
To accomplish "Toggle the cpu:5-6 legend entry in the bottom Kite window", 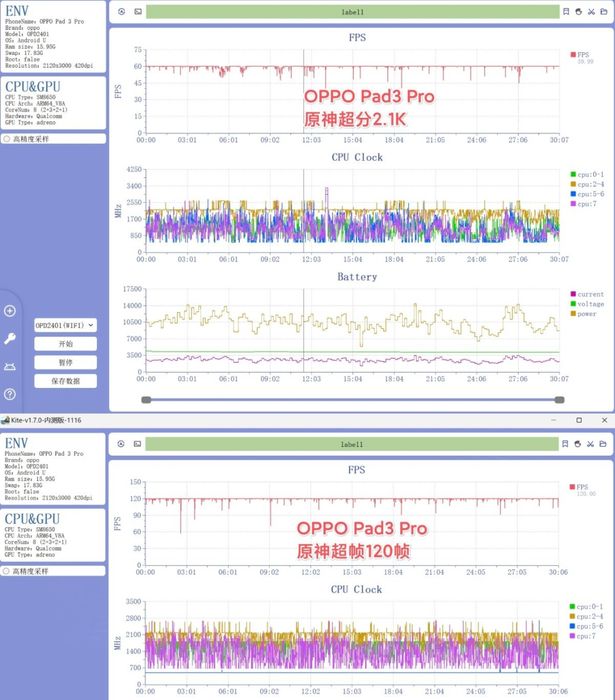I will tap(586, 626).
